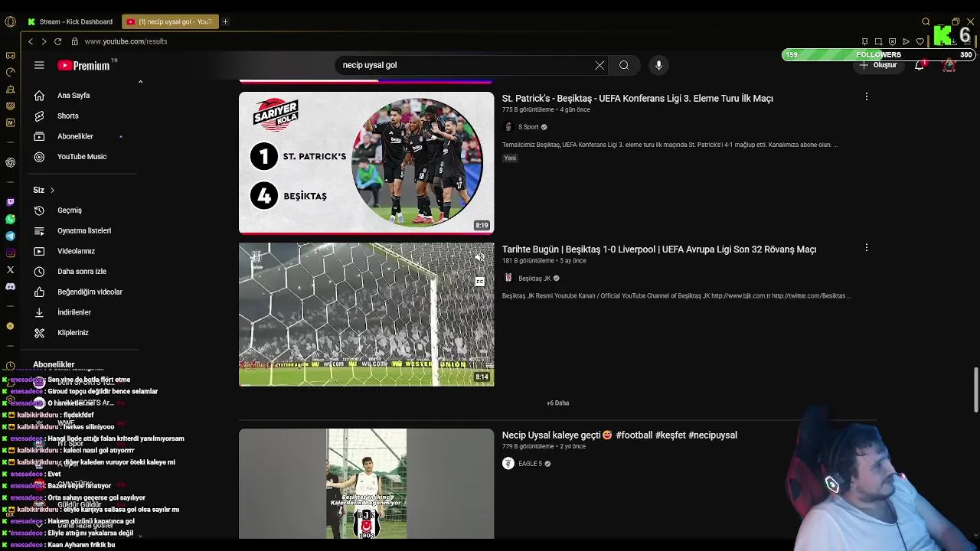This screenshot has width=980, height=551.
Task: Open the X (Twitter) sidebar panel
Action: 10,269
